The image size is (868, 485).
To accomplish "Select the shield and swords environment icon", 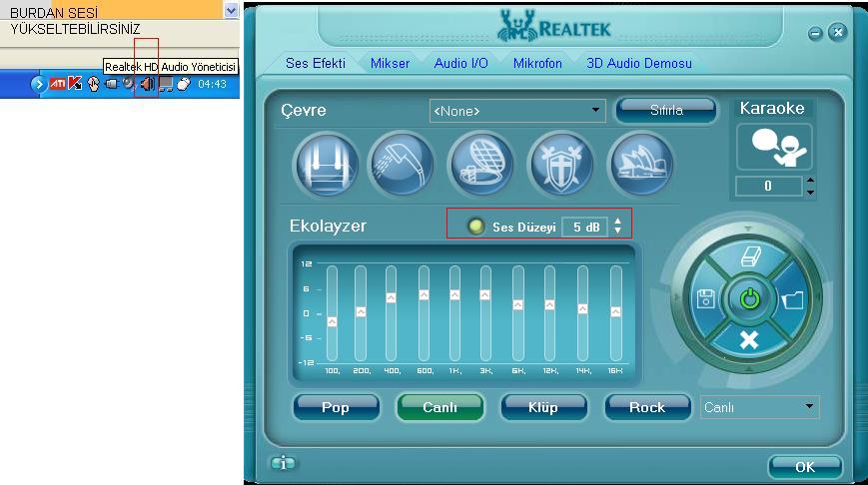I will point(560,165).
